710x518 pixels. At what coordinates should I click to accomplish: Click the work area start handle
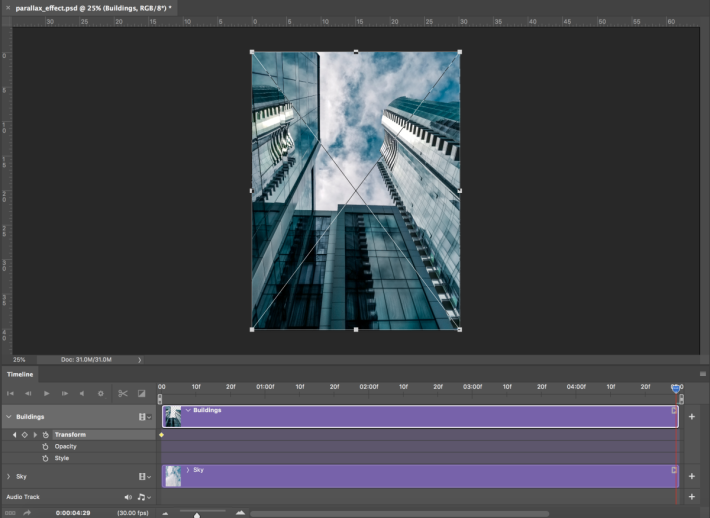point(160,399)
